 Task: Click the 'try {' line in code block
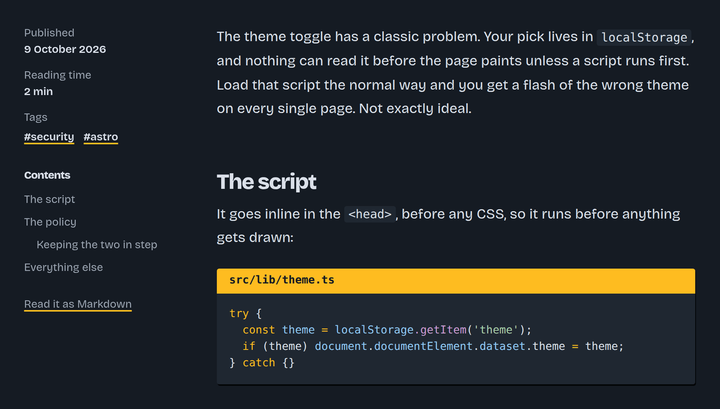click(245, 314)
